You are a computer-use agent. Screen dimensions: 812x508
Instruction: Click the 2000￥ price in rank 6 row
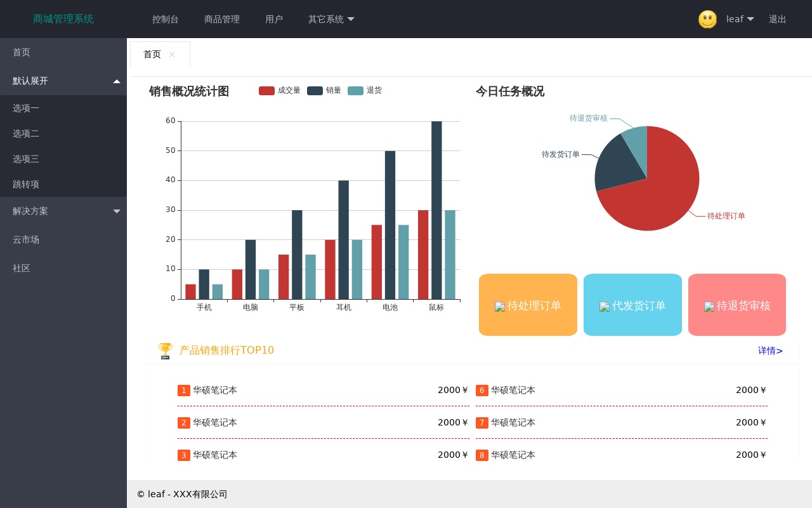751,391
